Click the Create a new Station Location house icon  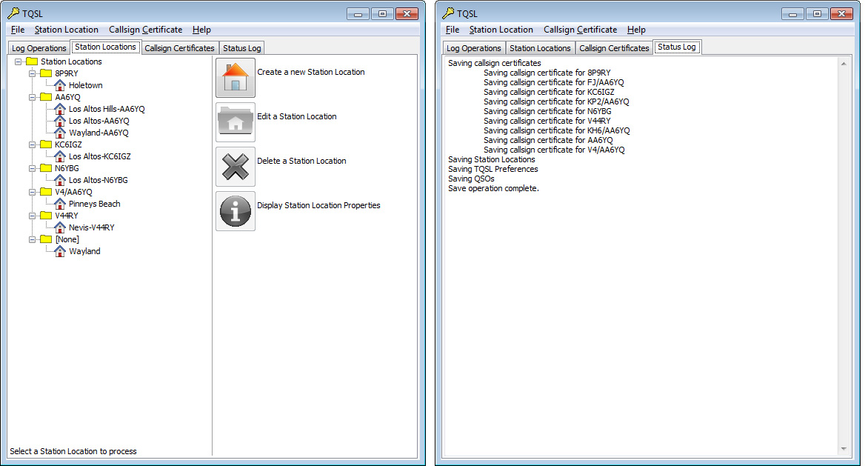pos(235,77)
